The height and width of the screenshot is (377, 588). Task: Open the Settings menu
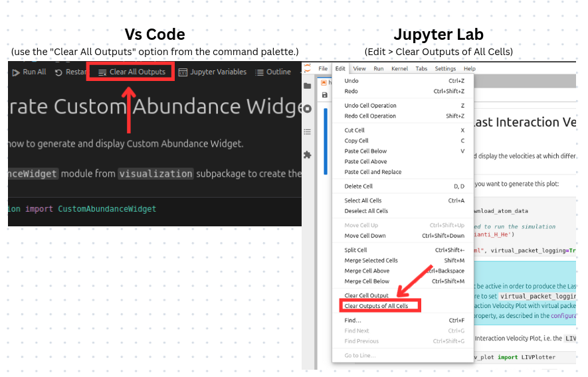pos(445,68)
